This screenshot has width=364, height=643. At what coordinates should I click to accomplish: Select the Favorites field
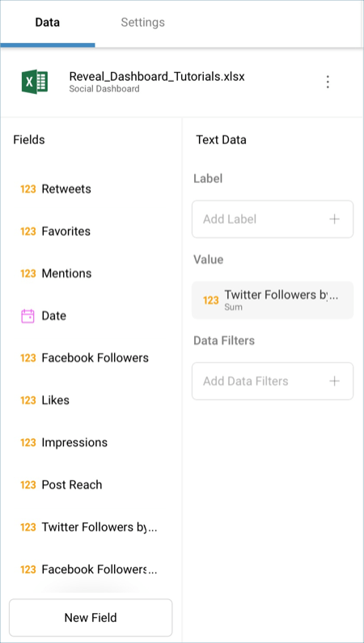coord(91,232)
